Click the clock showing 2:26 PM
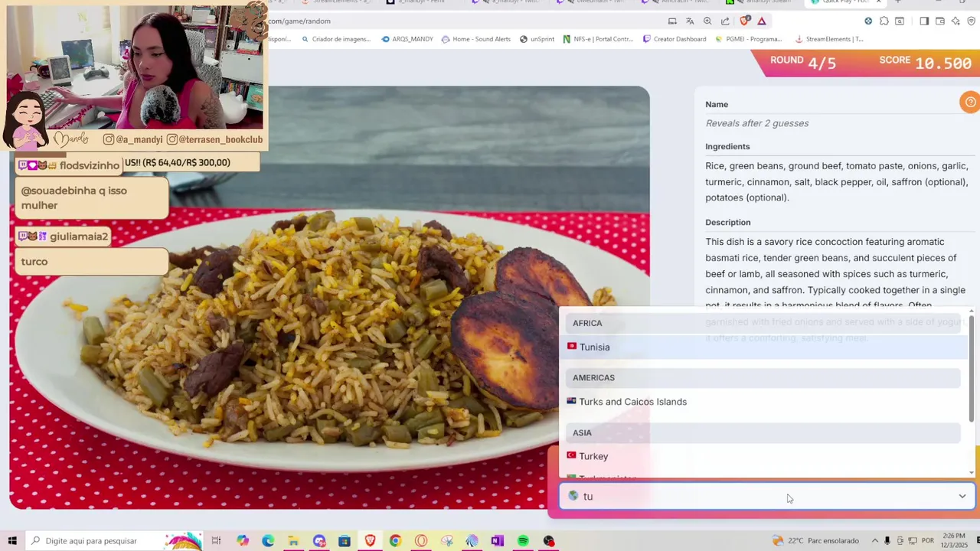This screenshot has width=980, height=551. (x=954, y=536)
